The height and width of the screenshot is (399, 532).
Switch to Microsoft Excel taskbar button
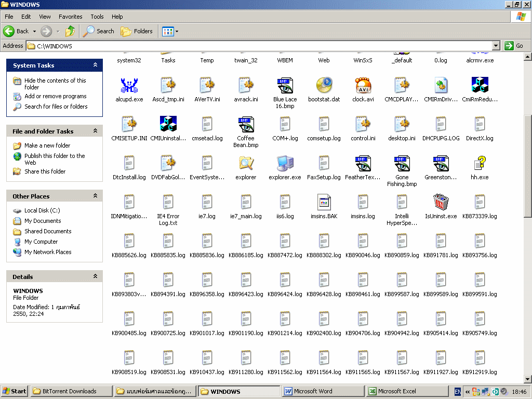click(407, 392)
